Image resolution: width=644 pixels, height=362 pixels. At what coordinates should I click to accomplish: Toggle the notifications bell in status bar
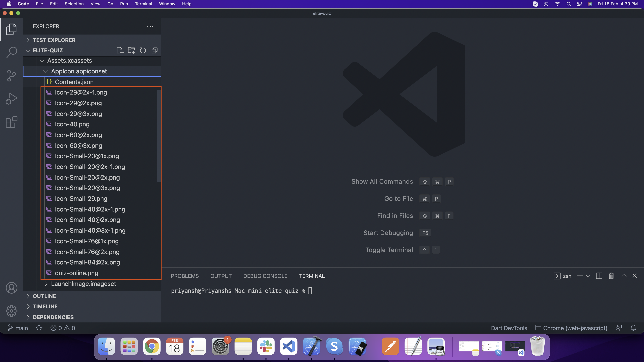pyautogui.click(x=633, y=328)
